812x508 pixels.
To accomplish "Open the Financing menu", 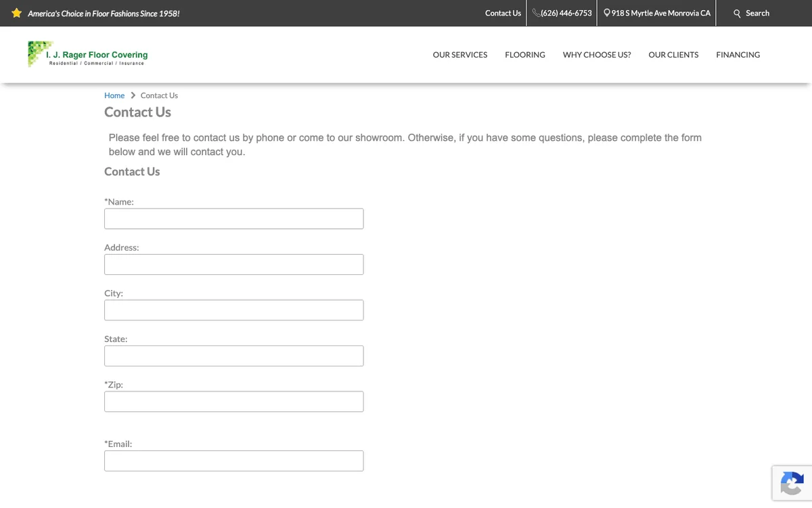I will coord(738,55).
